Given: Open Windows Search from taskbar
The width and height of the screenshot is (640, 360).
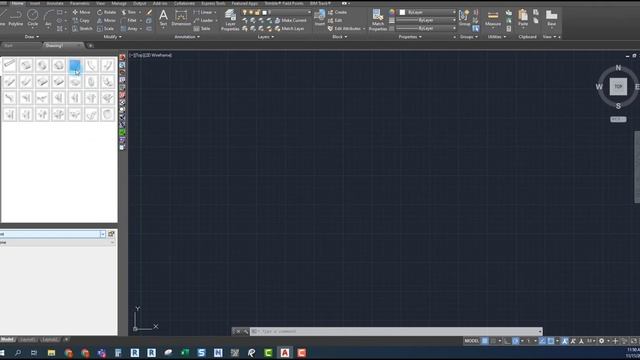Looking at the screenshot, I should click(18, 353).
